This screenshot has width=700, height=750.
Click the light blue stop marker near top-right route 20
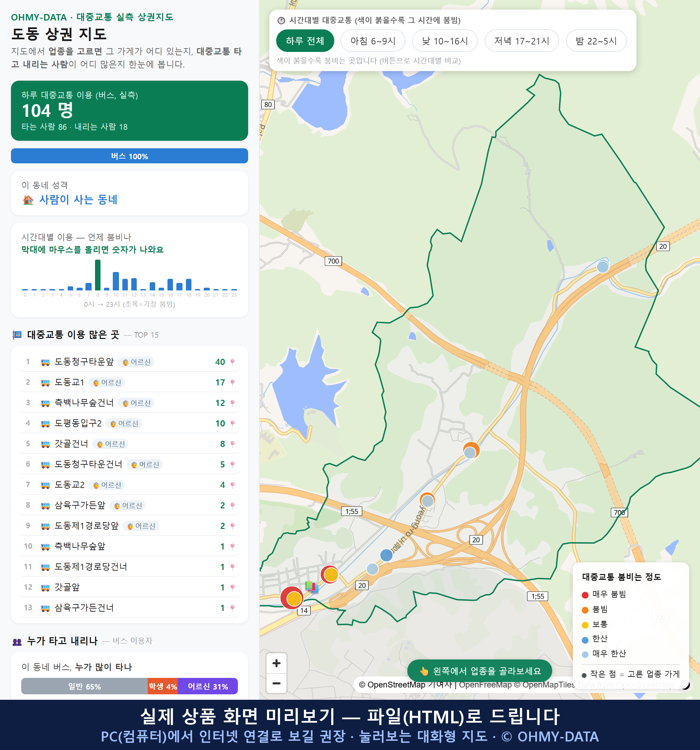(x=603, y=267)
